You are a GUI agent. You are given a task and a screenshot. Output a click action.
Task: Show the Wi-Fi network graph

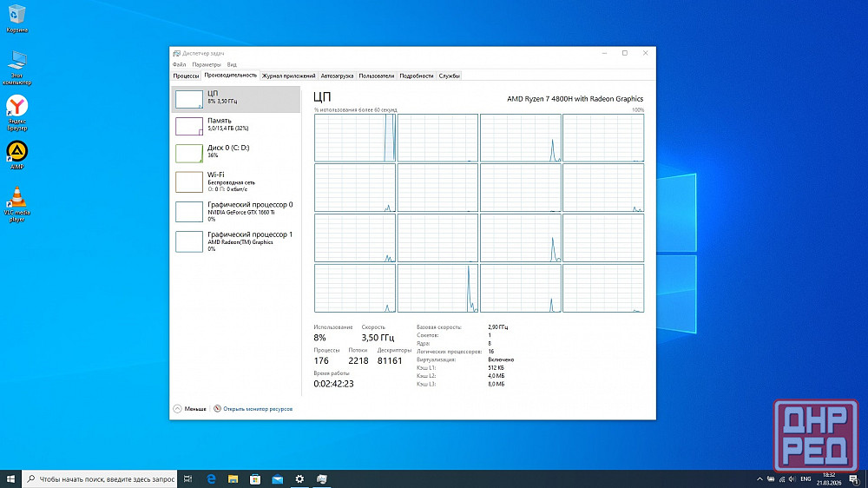tap(234, 180)
